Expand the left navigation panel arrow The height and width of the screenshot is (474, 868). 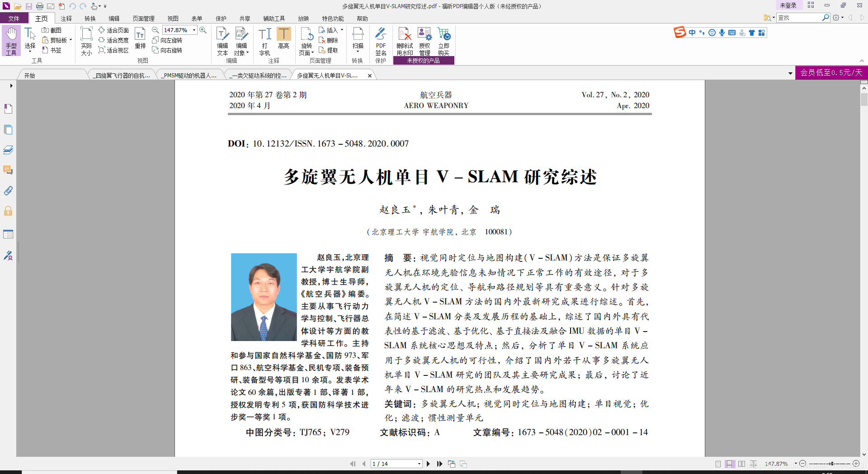(11, 85)
